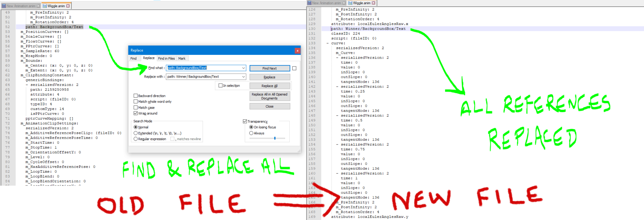Click the red X on Replace dialog title bar

(297, 51)
